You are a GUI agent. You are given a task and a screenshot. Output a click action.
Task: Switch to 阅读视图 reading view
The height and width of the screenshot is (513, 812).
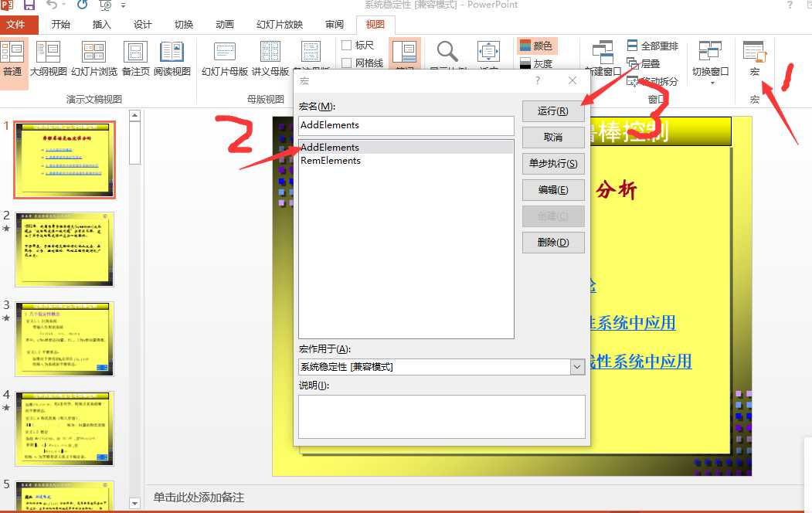click(172, 59)
